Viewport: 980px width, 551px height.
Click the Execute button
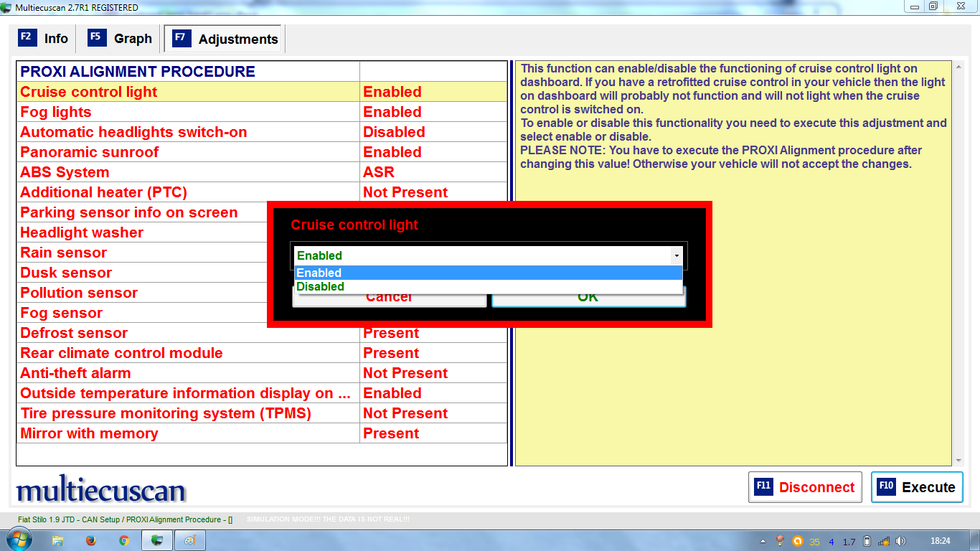[917, 487]
